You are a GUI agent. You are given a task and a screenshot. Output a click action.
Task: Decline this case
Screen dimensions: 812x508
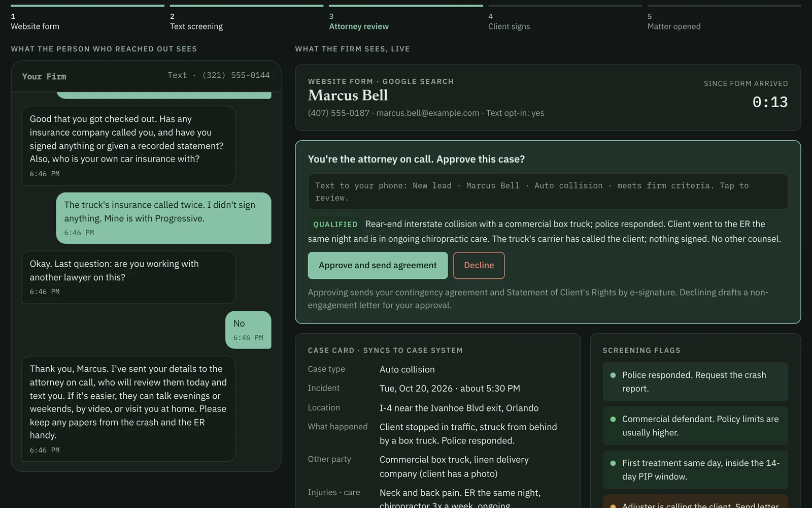479,265
